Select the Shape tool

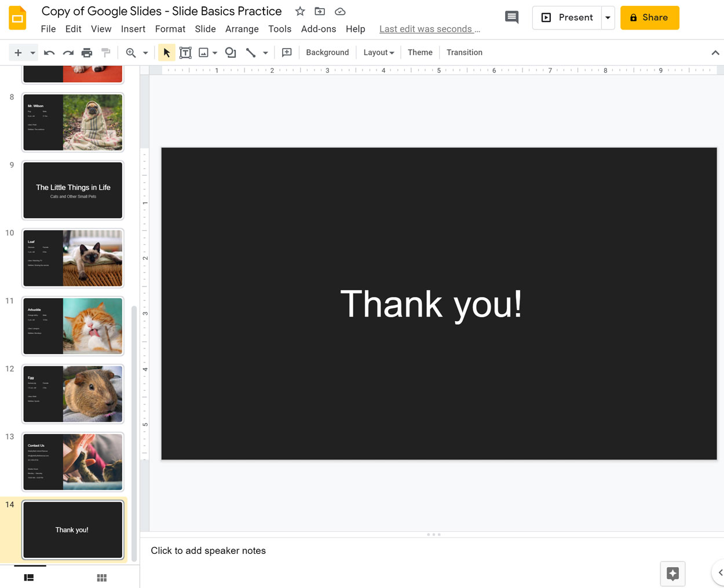coord(231,52)
